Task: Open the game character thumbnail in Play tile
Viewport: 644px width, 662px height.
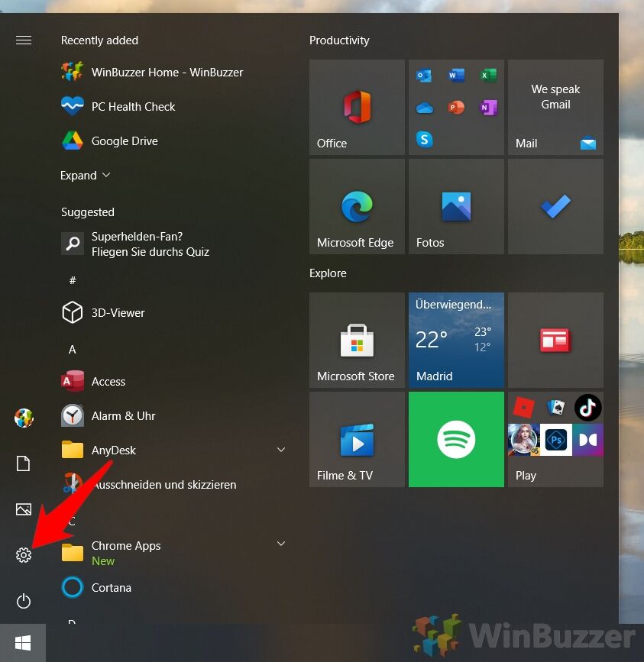Action: [x=523, y=440]
